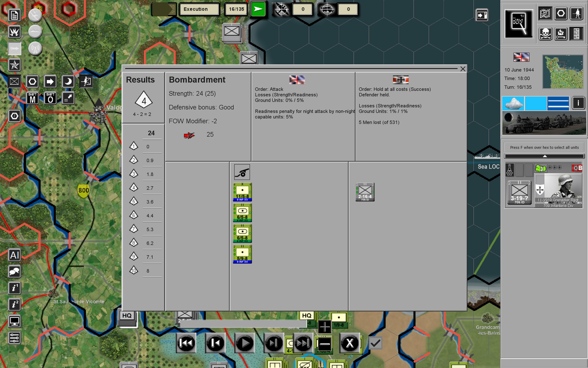
Task: Click the play replay button
Action: [x=245, y=343]
